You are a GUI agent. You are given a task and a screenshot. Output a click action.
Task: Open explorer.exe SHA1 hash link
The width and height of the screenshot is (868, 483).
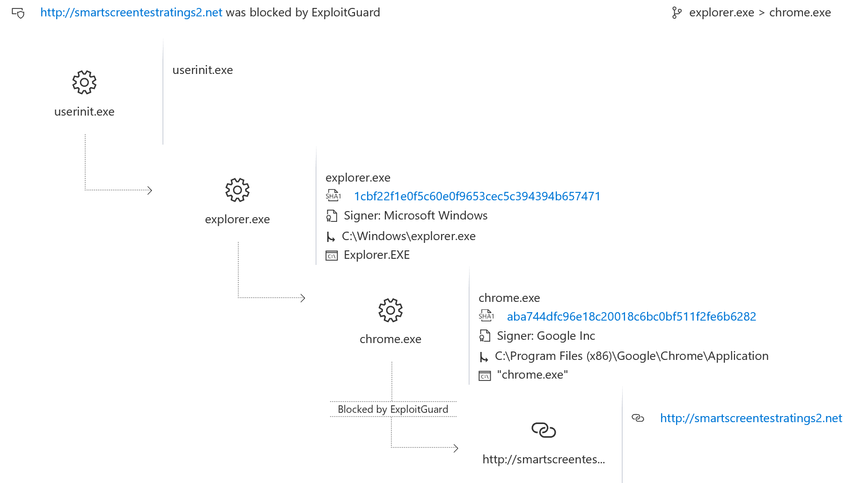477,196
